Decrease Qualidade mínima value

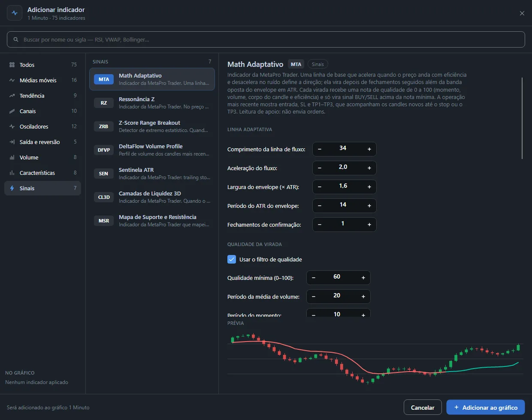(x=314, y=278)
